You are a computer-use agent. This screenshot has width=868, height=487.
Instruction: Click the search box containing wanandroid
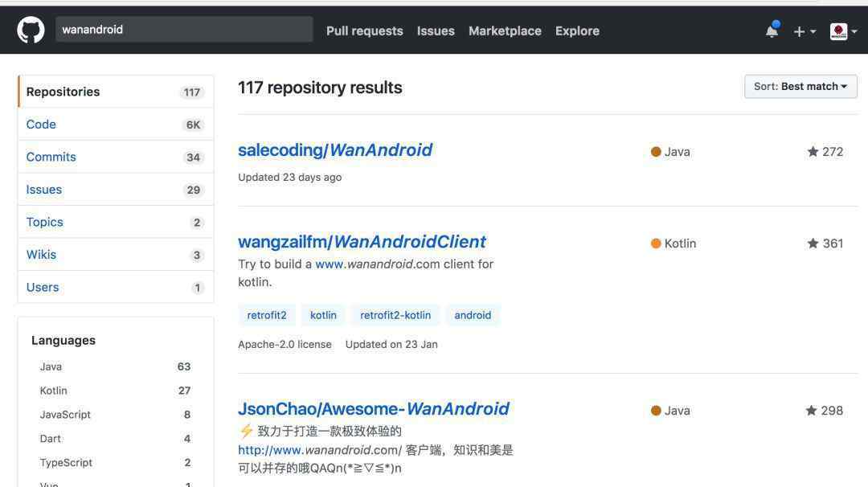pyautogui.click(x=184, y=29)
